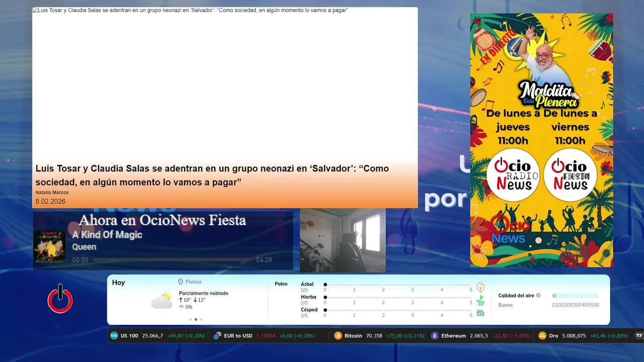The height and width of the screenshot is (362, 644).
Task: Click the Árbol tree pollen icon
Action: [480, 287]
